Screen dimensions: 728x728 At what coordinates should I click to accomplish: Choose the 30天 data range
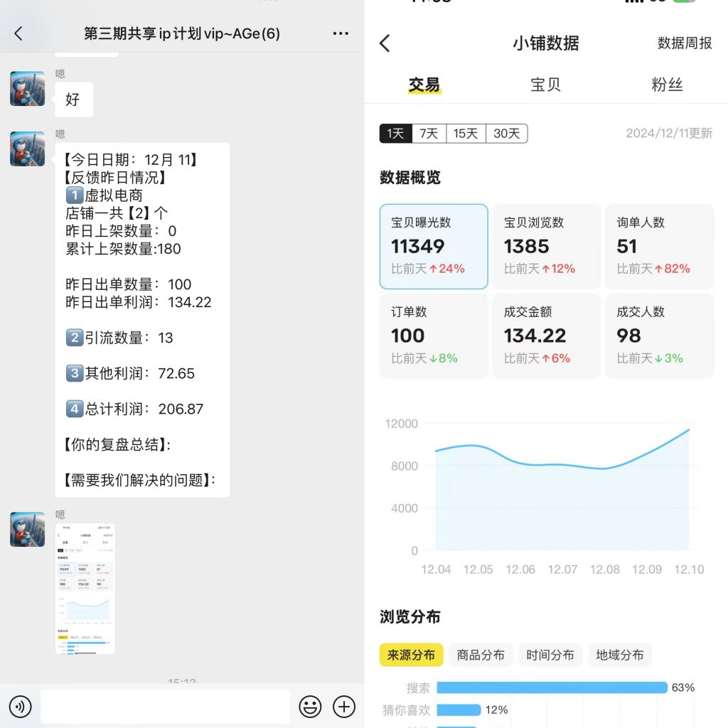506,133
